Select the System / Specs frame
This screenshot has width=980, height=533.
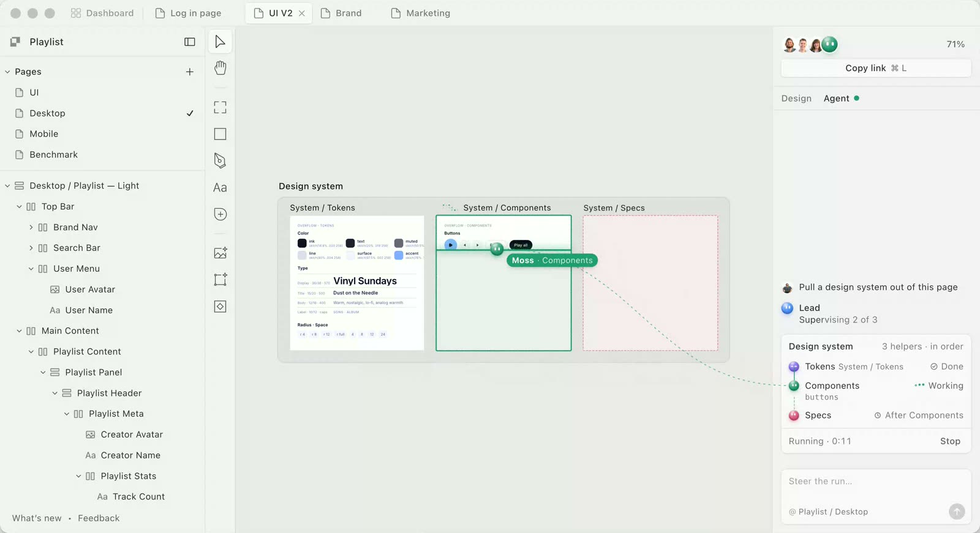[650, 283]
